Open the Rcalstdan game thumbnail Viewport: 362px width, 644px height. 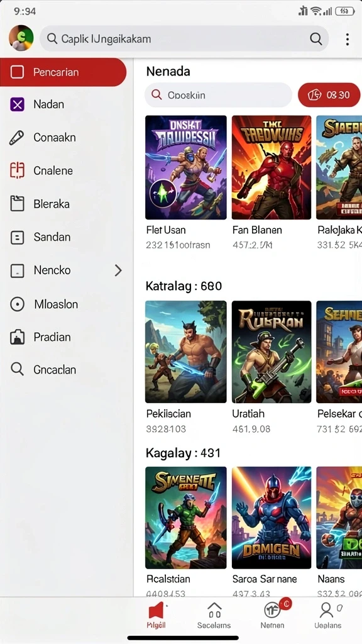pyautogui.click(x=186, y=518)
